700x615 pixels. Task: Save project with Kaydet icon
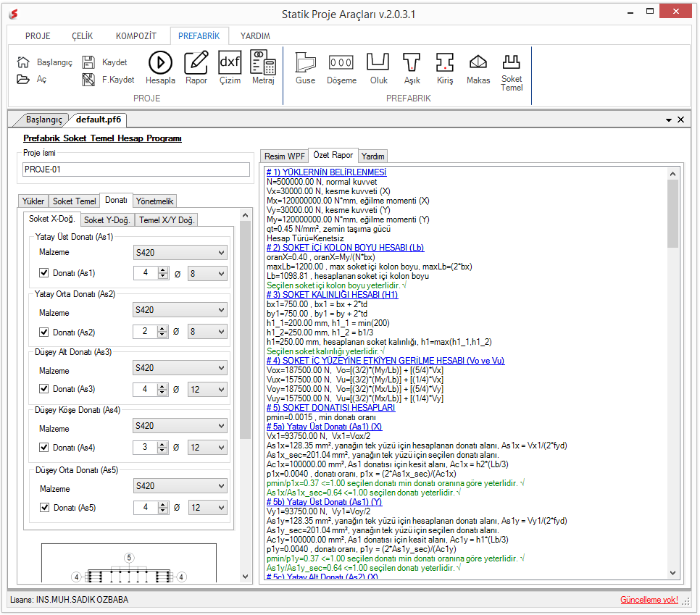point(88,62)
